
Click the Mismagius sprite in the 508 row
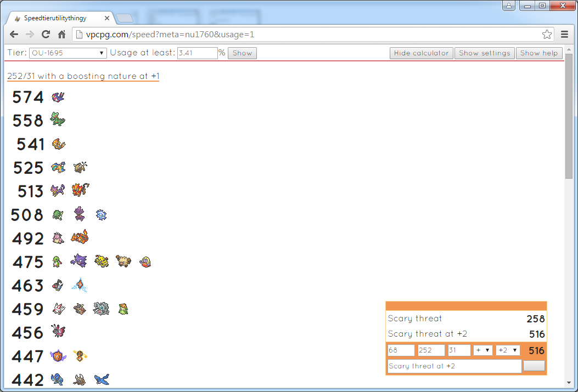tap(79, 214)
